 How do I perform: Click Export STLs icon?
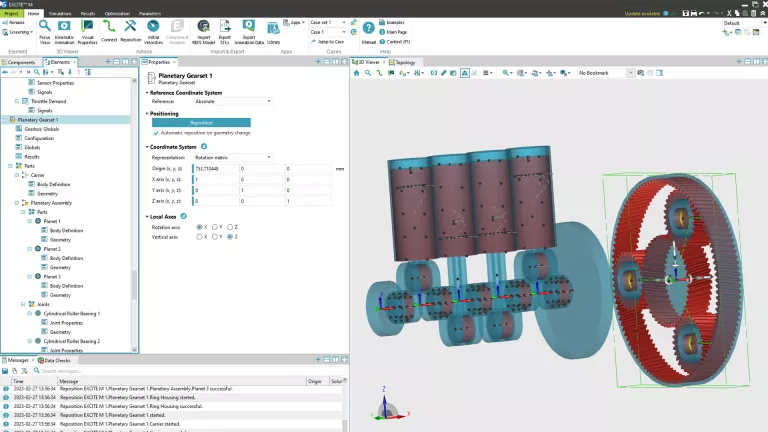225,26
